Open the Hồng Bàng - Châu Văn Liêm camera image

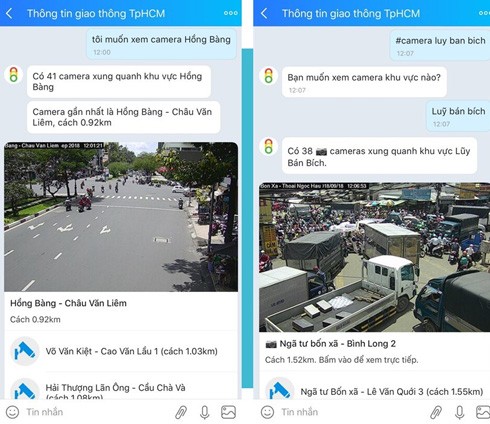click(x=121, y=217)
